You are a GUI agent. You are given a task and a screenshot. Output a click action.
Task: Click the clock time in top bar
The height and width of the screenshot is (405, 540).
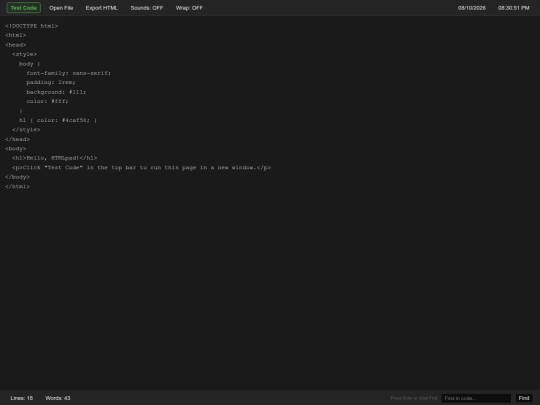tap(513, 8)
